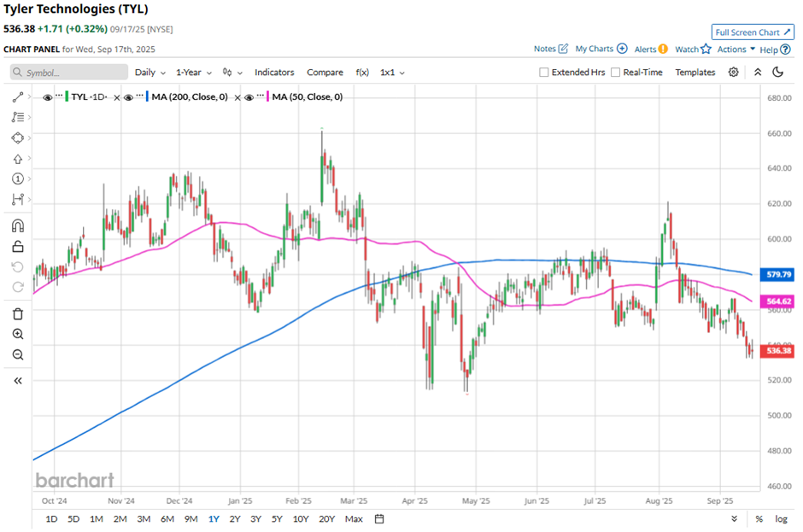Image resolution: width=803 pixels, height=532 pixels.
Task: Open the Compare menu
Action: [325, 73]
